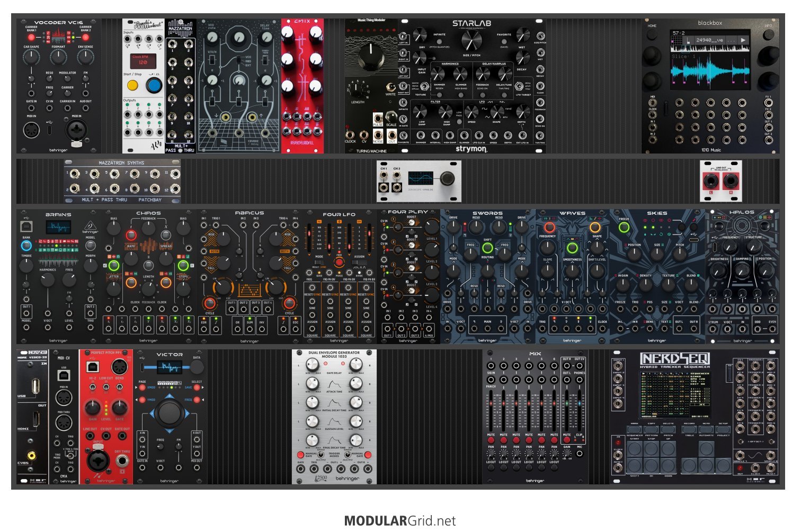
Task: Click the CLOCK jack on Turing Machine
Action: coord(350,134)
